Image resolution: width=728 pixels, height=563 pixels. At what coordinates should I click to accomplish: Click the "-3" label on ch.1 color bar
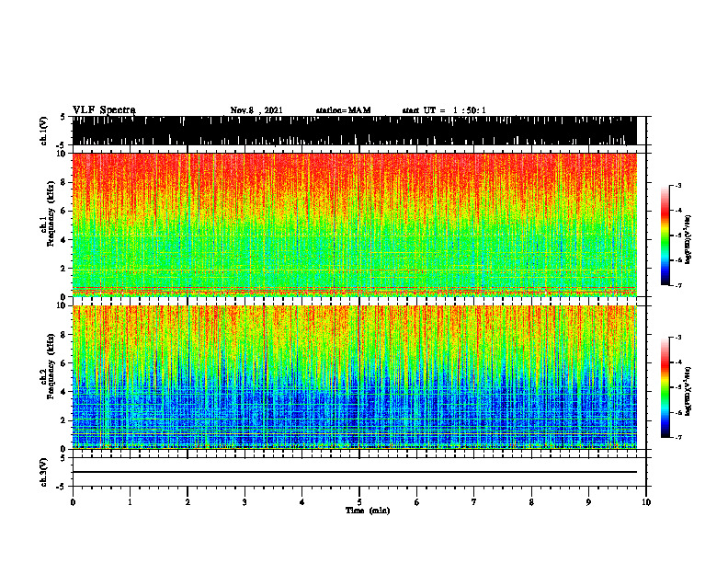(677, 185)
